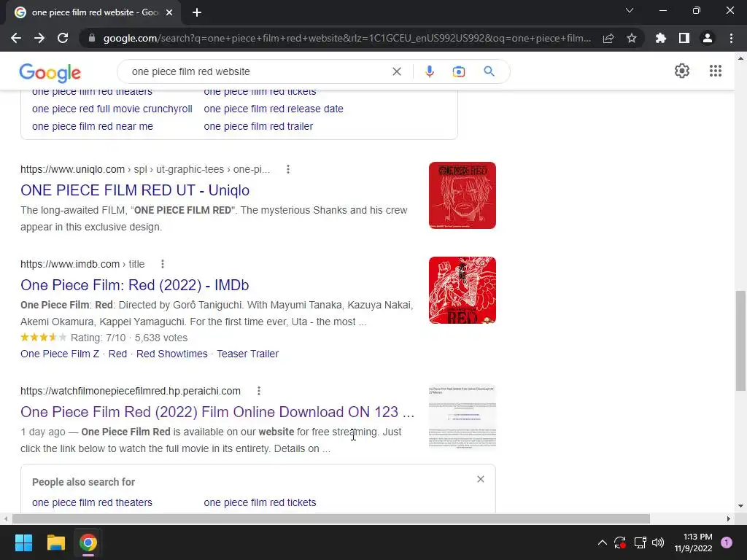The width and height of the screenshot is (747, 560).
Task: Open the Teaser Trailer sitelink
Action: pos(248,354)
